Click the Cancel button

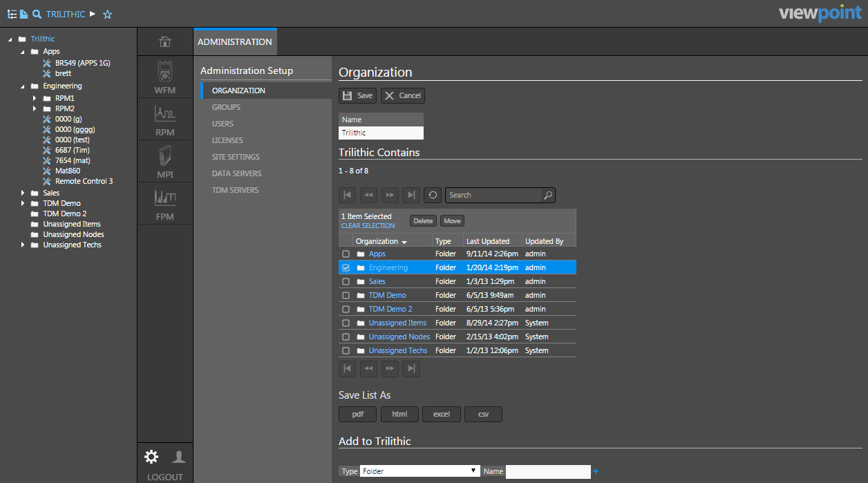[x=403, y=95]
